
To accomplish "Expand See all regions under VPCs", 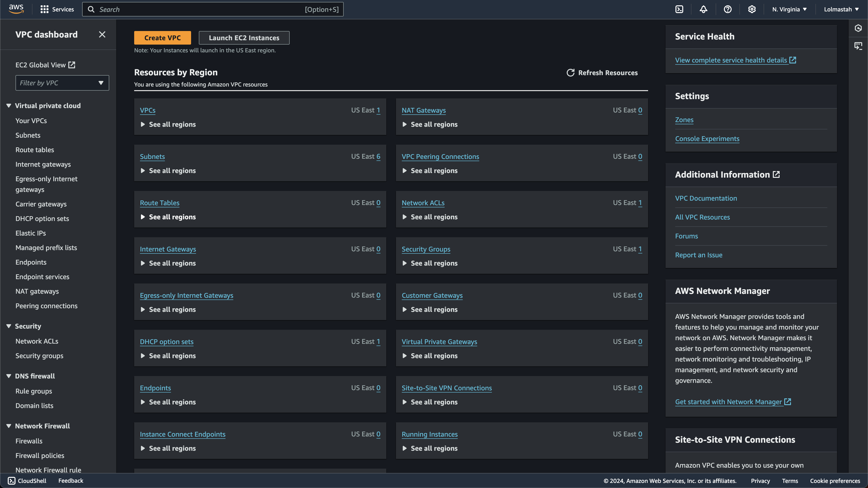I will coord(168,124).
